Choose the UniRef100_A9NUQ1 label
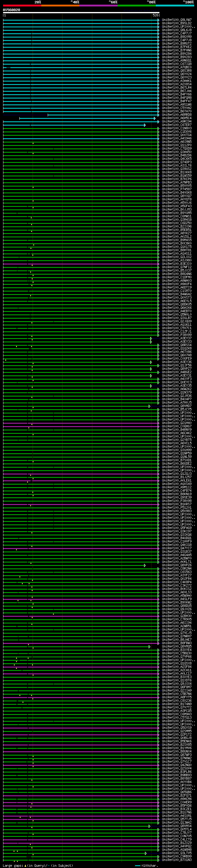This screenshot has width=197, height=868. click(176, 61)
